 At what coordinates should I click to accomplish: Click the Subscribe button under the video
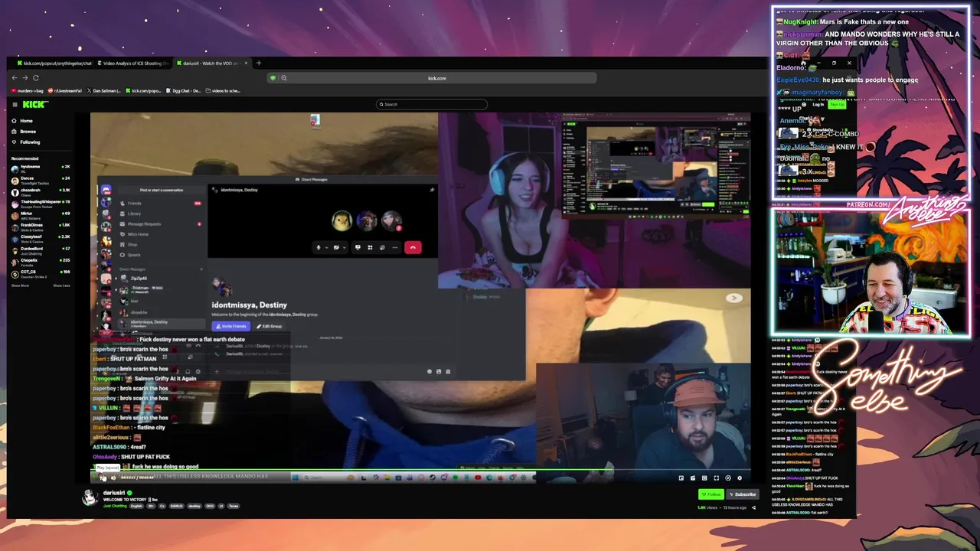point(743,494)
